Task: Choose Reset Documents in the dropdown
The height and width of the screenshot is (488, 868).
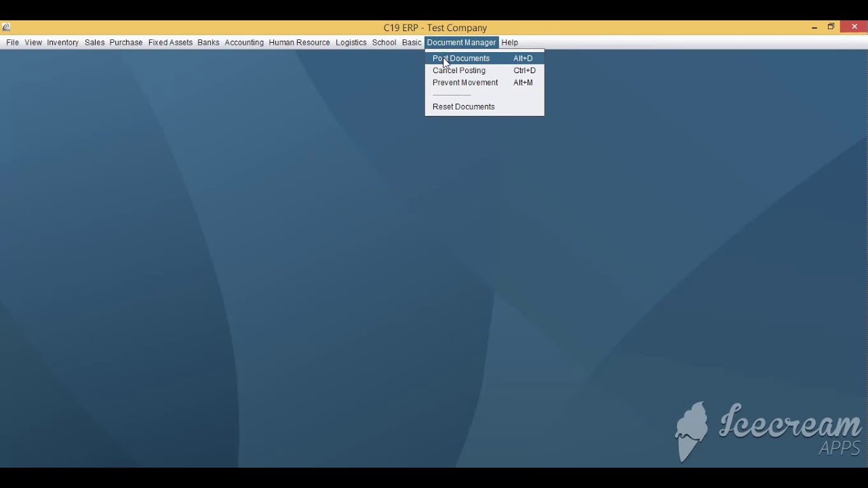Action: [484, 107]
